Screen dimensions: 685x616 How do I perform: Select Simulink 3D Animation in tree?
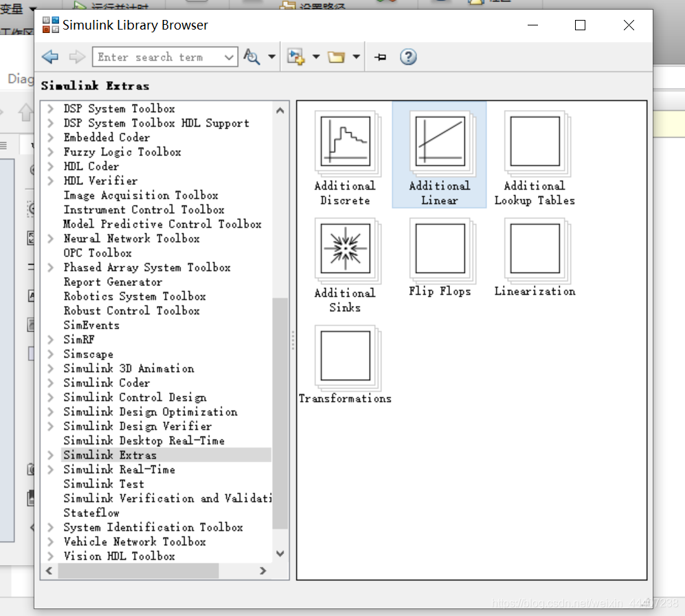pyautogui.click(x=128, y=368)
